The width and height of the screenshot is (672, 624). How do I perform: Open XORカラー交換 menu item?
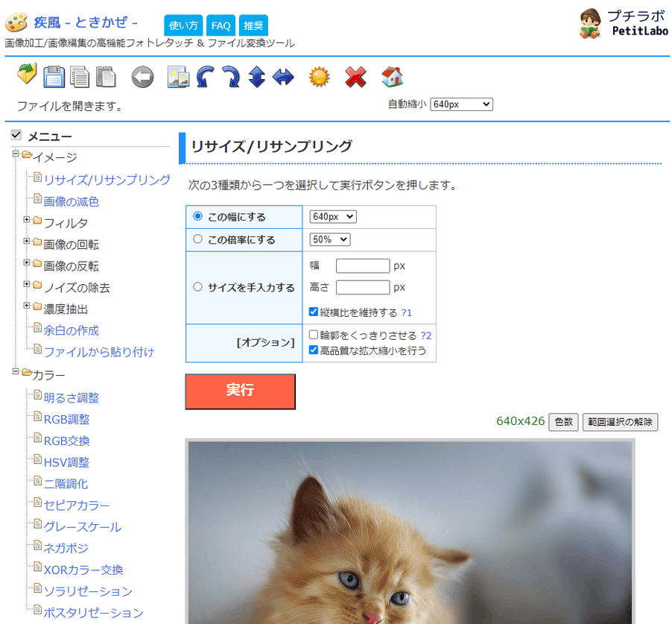click(x=83, y=570)
